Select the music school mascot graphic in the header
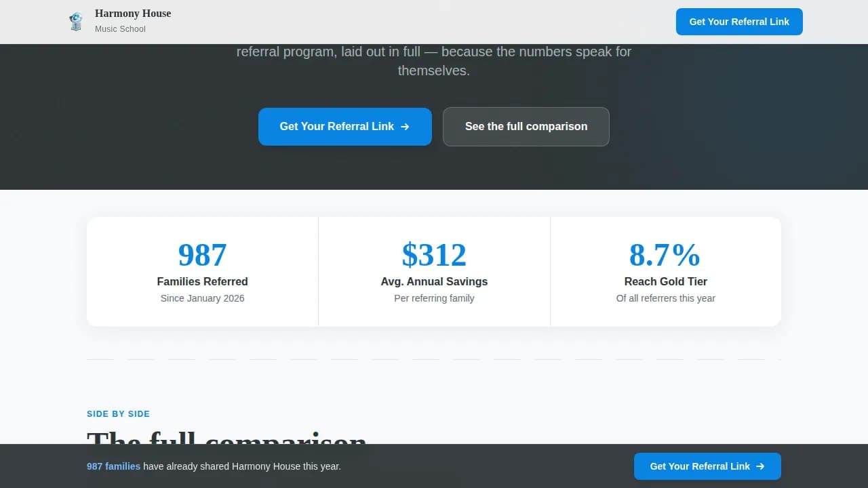This screenshot has height=488, width=868. [75, 21]
